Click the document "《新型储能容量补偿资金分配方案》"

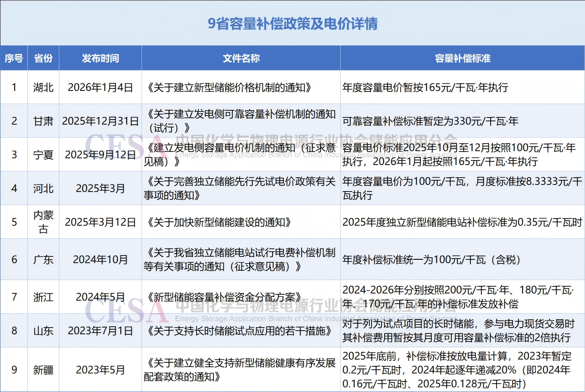(x=224, y=297)
